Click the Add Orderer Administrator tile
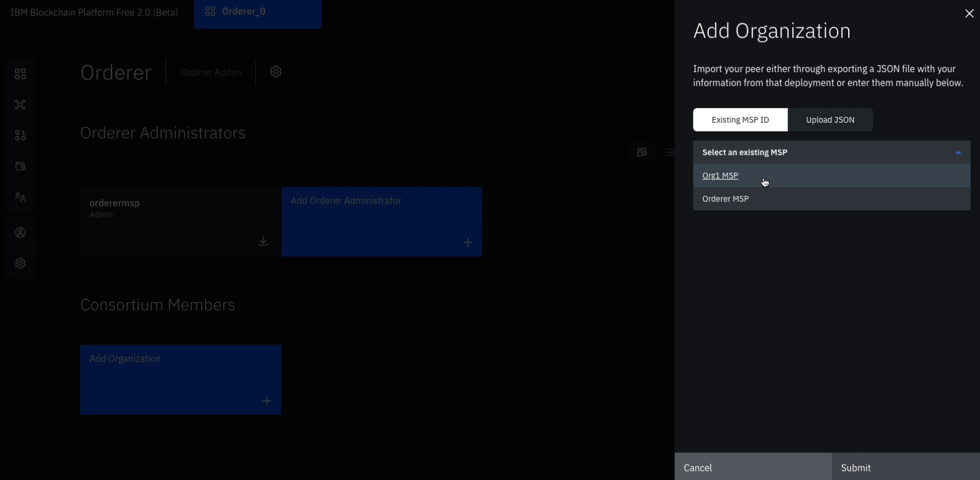The width and height of the screenshot is (980, 480). [x=382, y=222]
